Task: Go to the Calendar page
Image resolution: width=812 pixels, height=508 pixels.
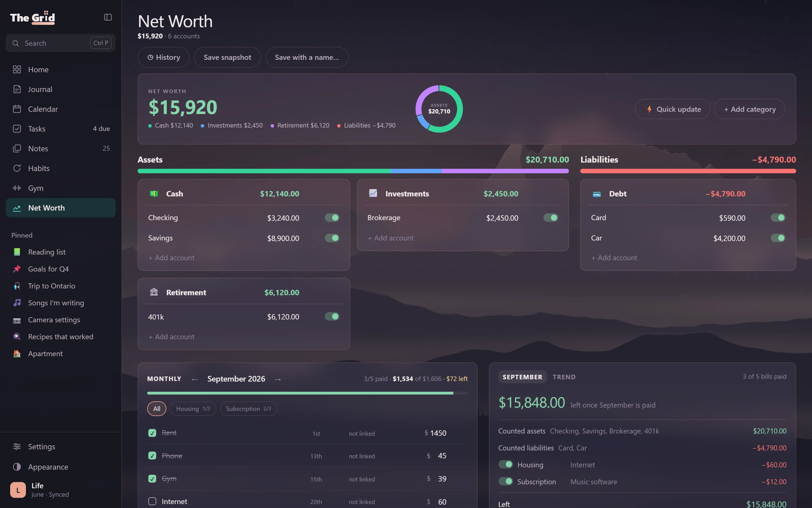Action: click(60, 109)
